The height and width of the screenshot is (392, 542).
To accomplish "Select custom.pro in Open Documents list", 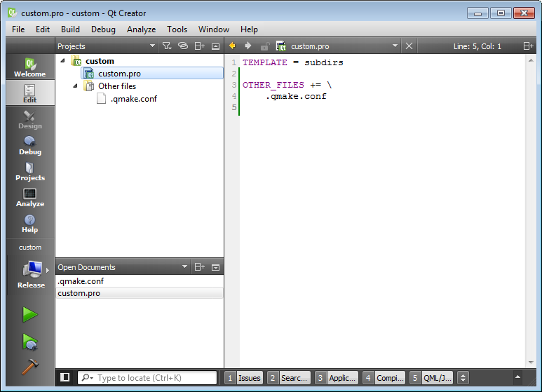I will tap(140, 293).
